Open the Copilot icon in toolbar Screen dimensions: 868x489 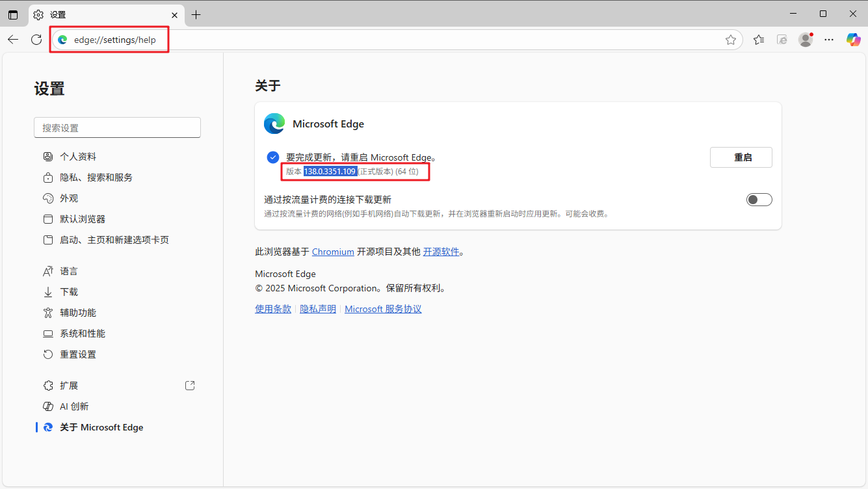click(x=853, y=40)
